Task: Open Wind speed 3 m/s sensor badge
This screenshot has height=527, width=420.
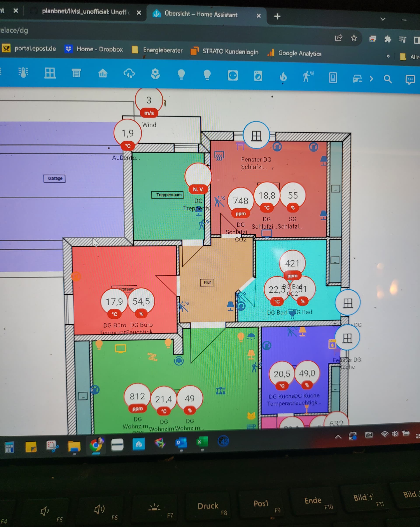Action: tap(149, 102)
